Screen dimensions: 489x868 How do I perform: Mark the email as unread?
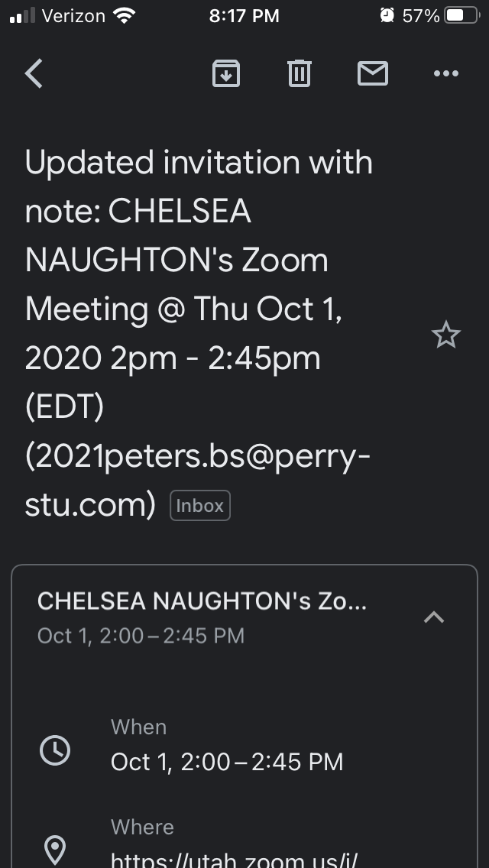click(373, 73)
